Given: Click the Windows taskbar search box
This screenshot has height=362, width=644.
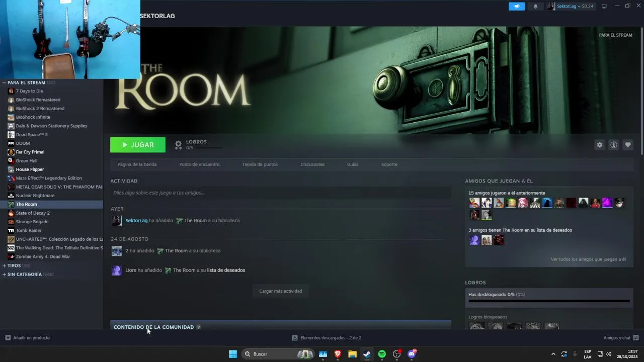Looking at the screenshot, I should [x=278, y=354].
